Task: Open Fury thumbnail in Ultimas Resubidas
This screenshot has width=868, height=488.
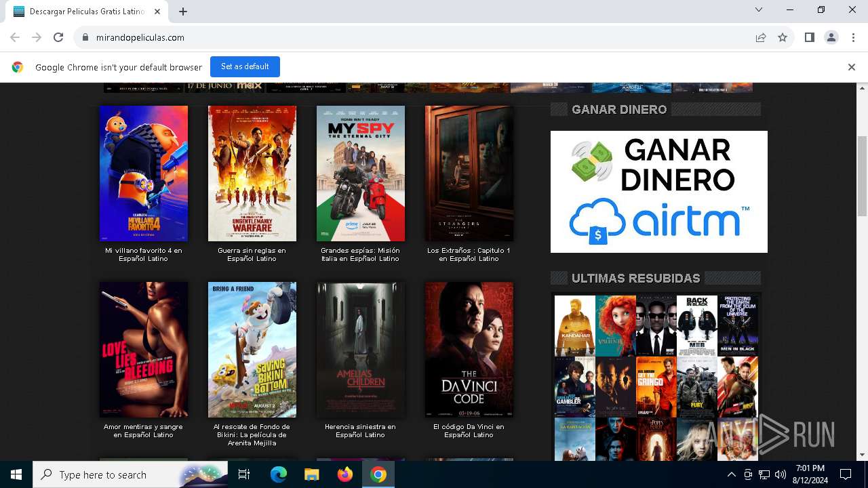Action: click(x=697, y=387)
